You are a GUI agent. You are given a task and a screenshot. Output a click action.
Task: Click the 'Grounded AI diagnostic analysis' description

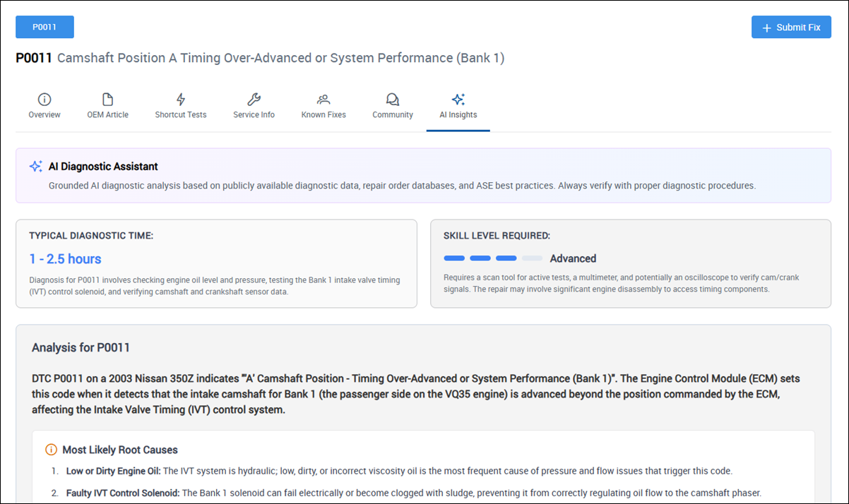[402, 186]
